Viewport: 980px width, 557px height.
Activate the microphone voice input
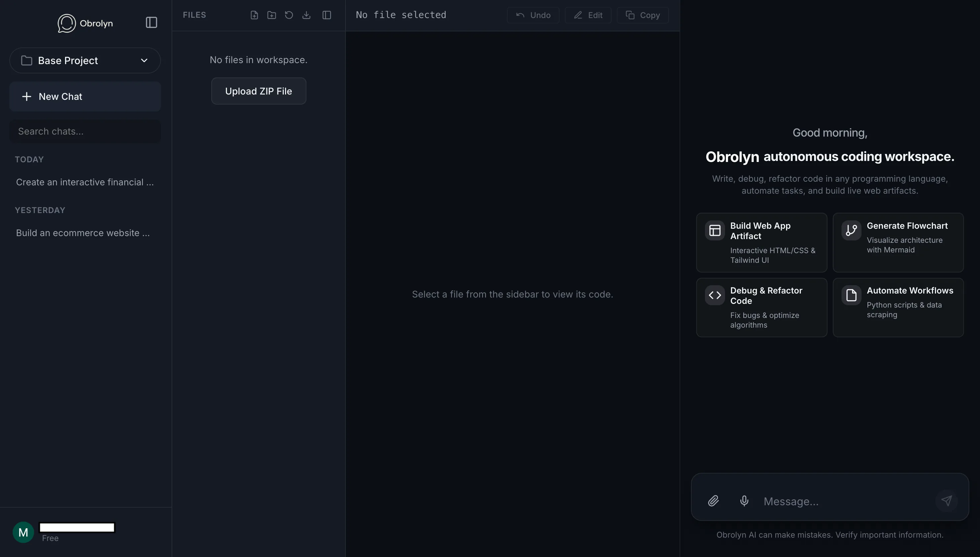[x=744, y=501]
